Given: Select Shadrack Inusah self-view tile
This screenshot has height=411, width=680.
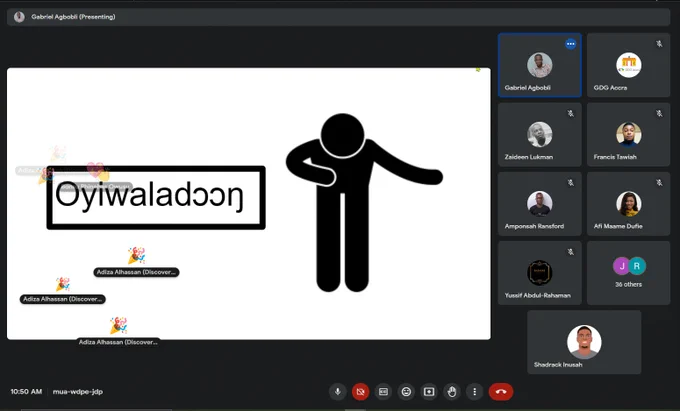Looking at the screenshot, I should tap(584, 342).
